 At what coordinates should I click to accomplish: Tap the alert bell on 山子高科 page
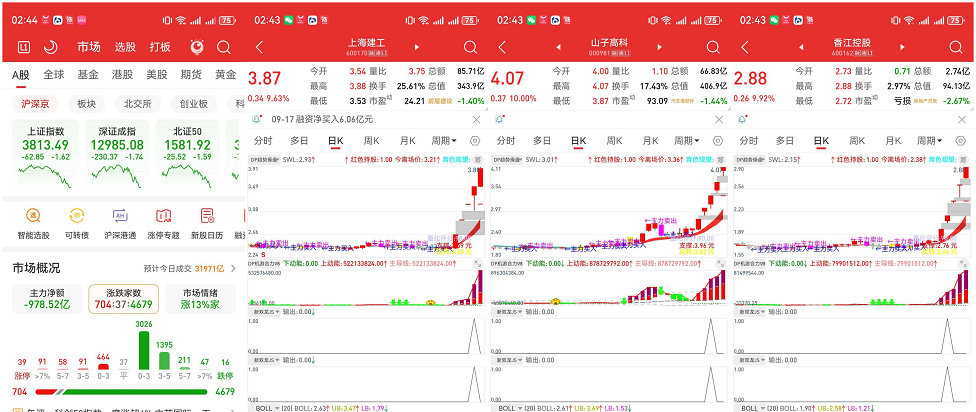point(499,119)
